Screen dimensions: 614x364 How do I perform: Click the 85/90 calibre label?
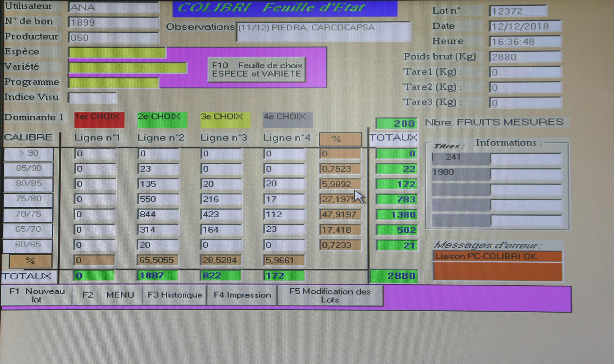click(28, 170)
